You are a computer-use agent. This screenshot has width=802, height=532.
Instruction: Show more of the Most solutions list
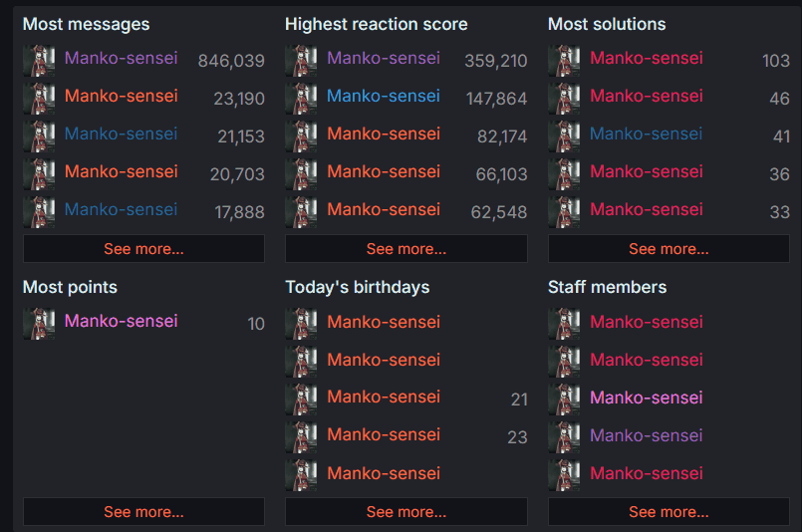click(668, 249)
